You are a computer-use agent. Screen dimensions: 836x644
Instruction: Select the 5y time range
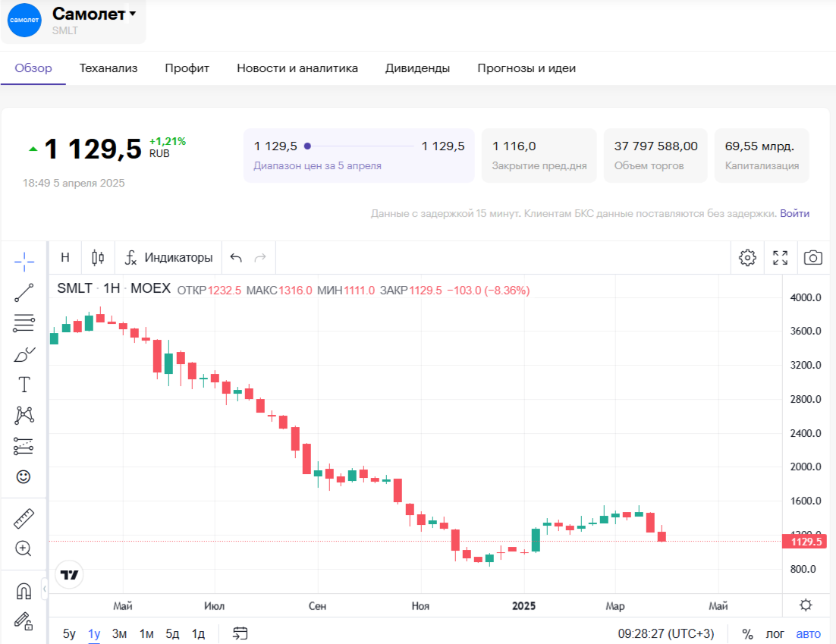click(69, 634)
